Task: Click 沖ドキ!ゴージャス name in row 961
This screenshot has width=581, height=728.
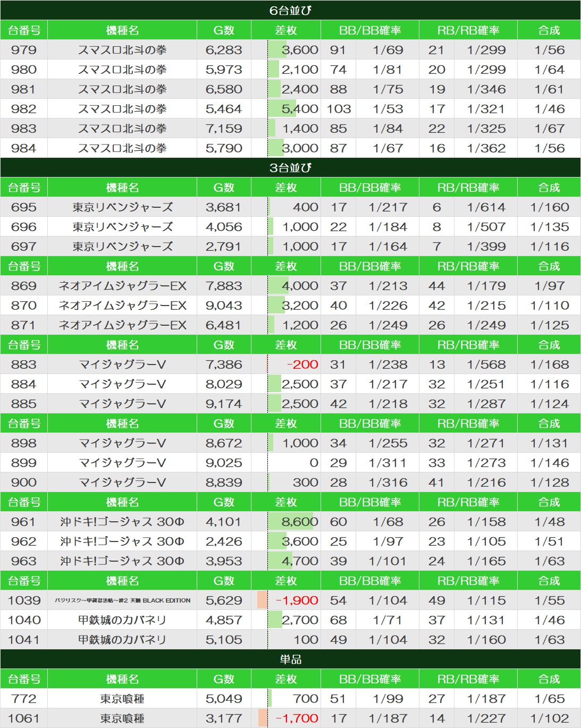Action: (122, 522)
